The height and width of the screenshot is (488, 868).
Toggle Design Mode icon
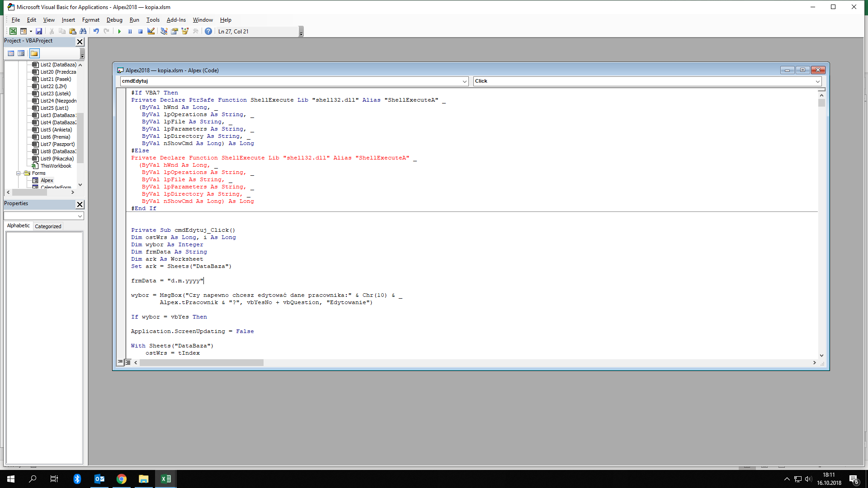click(151, 31)
